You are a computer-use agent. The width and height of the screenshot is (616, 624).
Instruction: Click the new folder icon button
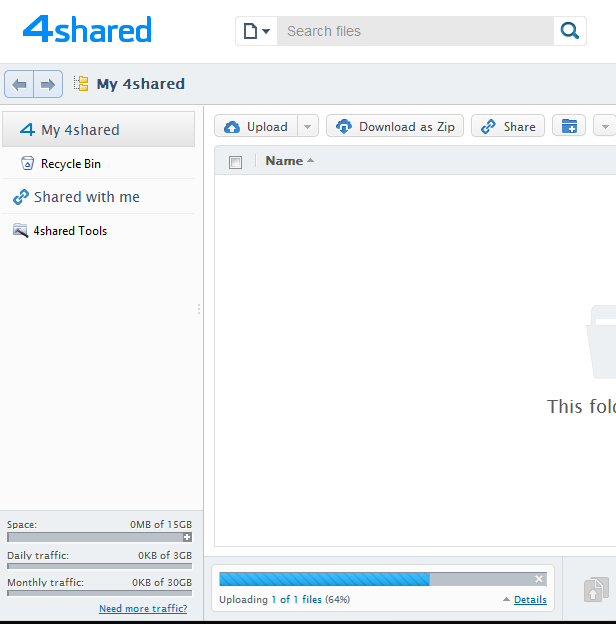pos(569,126)
